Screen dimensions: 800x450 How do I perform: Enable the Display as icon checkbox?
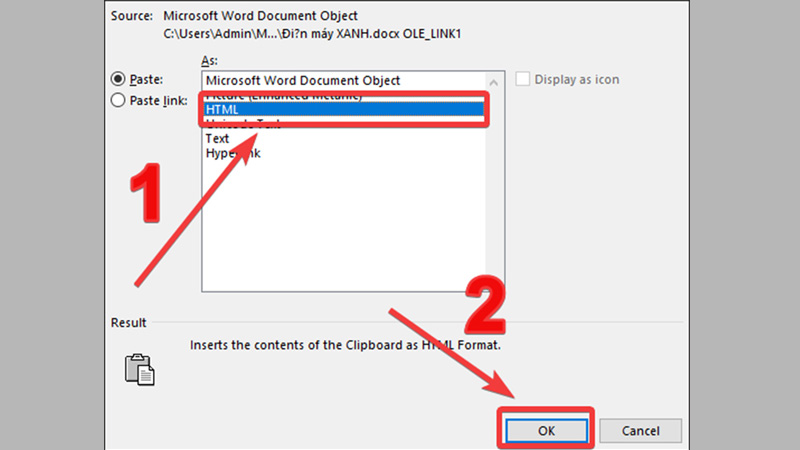522,79
